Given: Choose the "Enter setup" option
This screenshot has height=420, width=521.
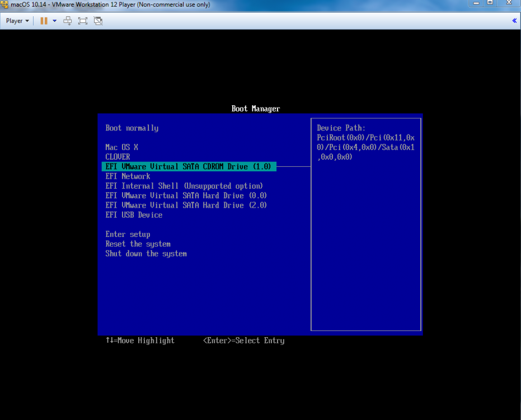Looking at the screenshot, I should click(128, 235).
